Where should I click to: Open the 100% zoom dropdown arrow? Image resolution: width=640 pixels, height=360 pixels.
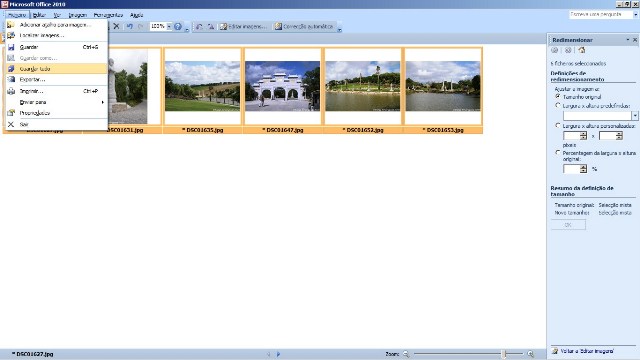click(x=169, y=26)
